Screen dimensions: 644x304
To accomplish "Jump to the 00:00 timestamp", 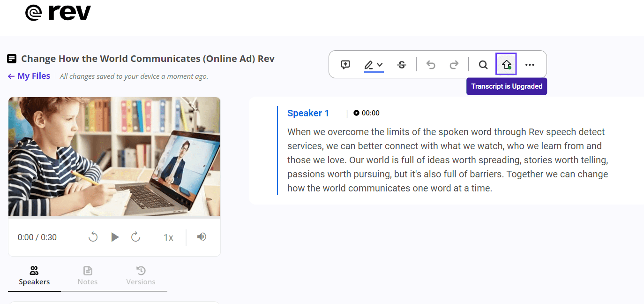I will pos(367,113).
